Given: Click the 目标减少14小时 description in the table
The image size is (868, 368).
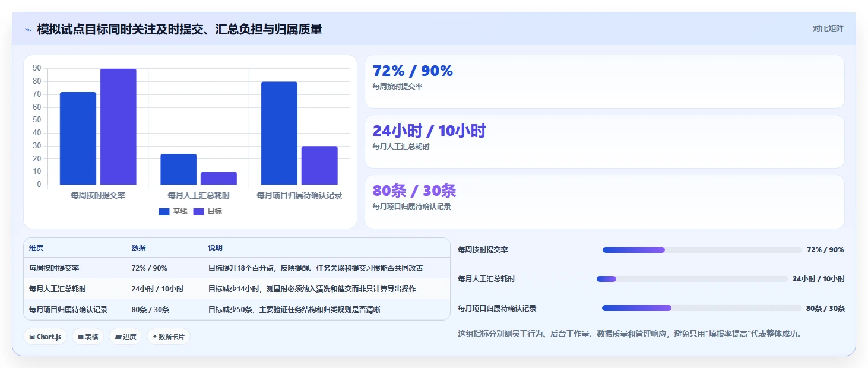Looking at the screenshot, I should point(312,289).
